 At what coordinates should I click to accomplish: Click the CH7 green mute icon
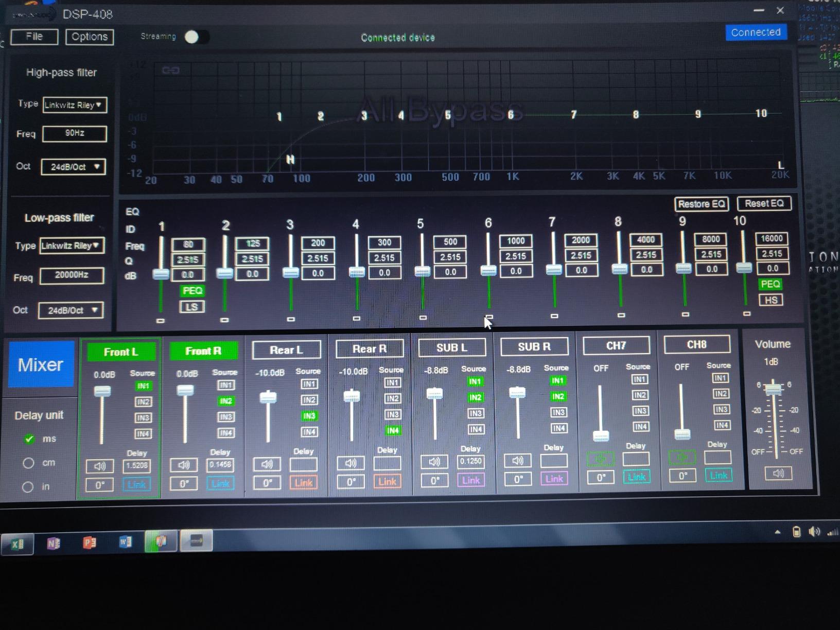click(x=600, y=458)
